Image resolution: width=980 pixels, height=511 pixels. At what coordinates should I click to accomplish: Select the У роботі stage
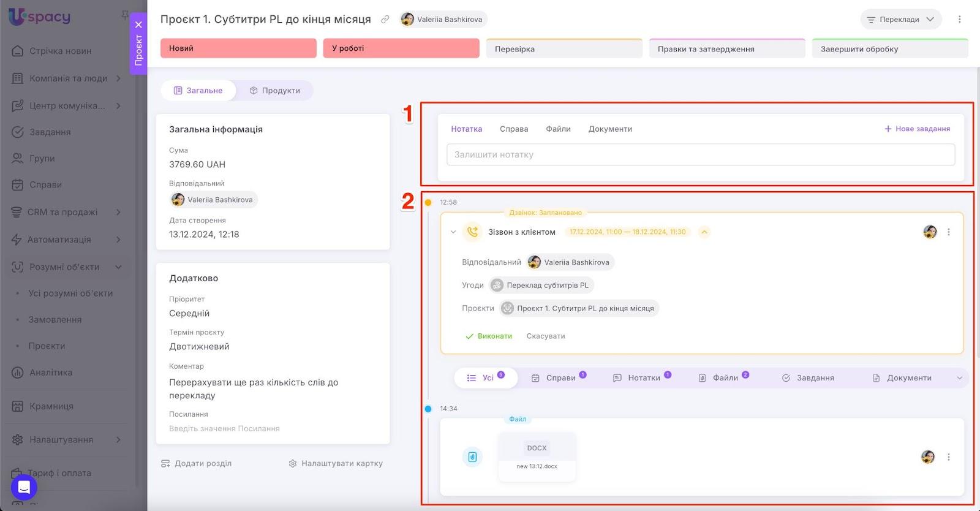coord(401,48)
